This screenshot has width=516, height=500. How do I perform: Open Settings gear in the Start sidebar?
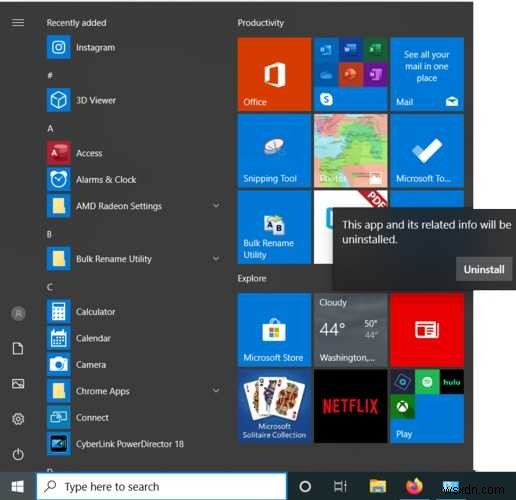(18, 419)
